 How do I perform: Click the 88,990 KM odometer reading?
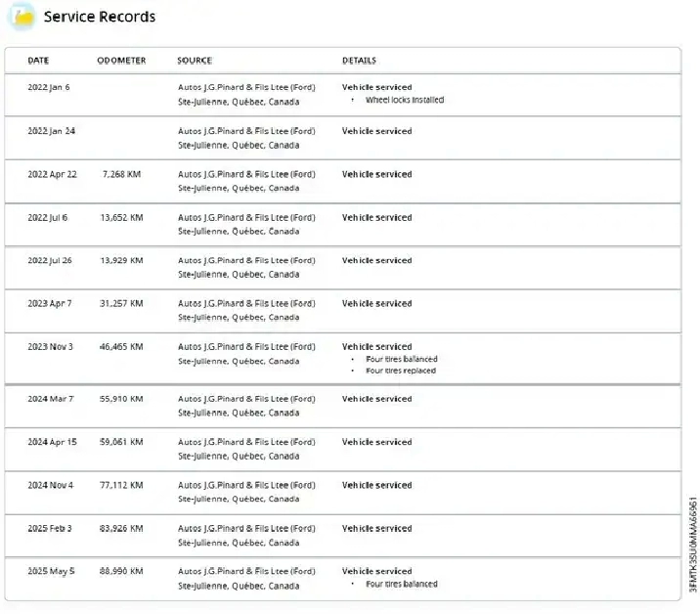coord(121,571)
